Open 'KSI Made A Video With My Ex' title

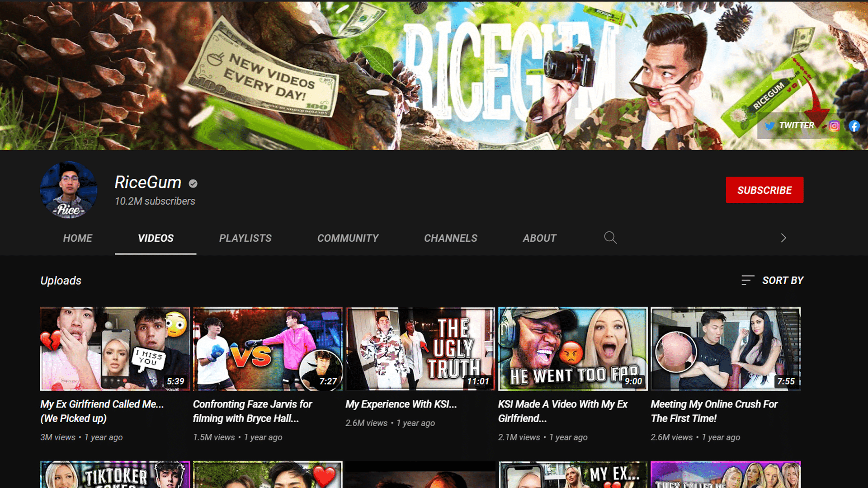pos(563,411)
